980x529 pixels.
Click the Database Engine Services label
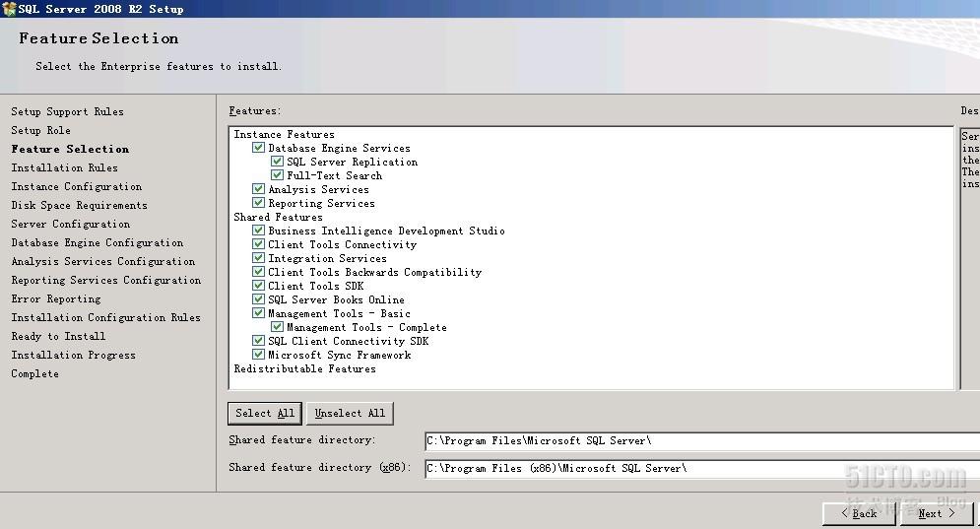[340, 148]
